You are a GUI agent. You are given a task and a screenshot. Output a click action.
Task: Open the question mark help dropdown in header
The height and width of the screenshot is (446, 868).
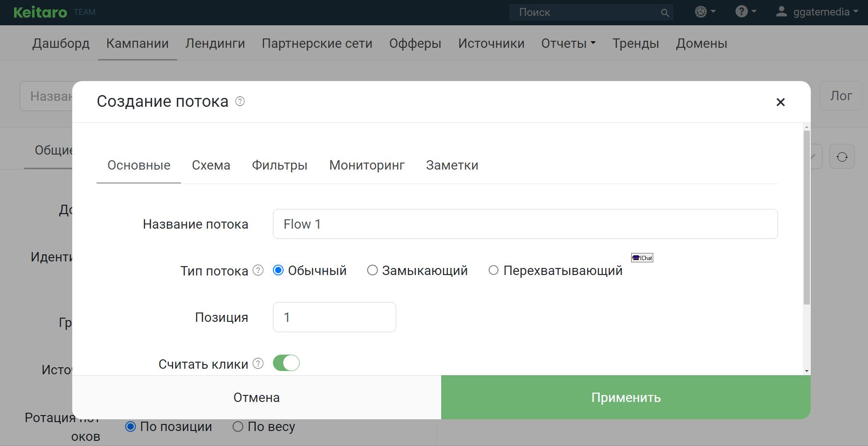coord(745,12)
